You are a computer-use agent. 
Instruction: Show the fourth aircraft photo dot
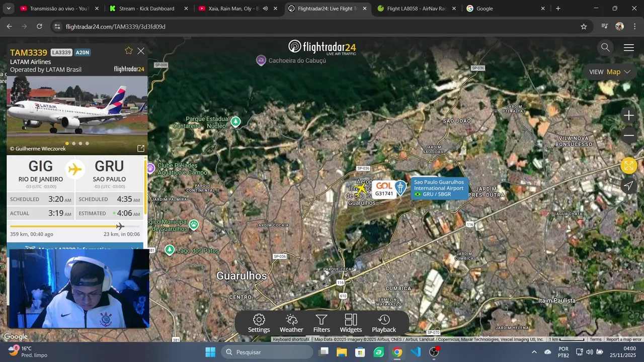pyautogui.click(x=87, y=143)
